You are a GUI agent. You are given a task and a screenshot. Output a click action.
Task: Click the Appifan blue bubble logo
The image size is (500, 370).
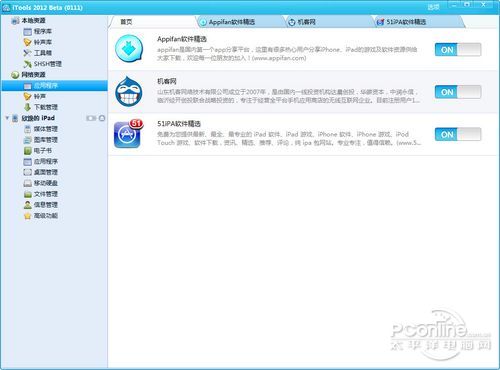click(129, 49)
